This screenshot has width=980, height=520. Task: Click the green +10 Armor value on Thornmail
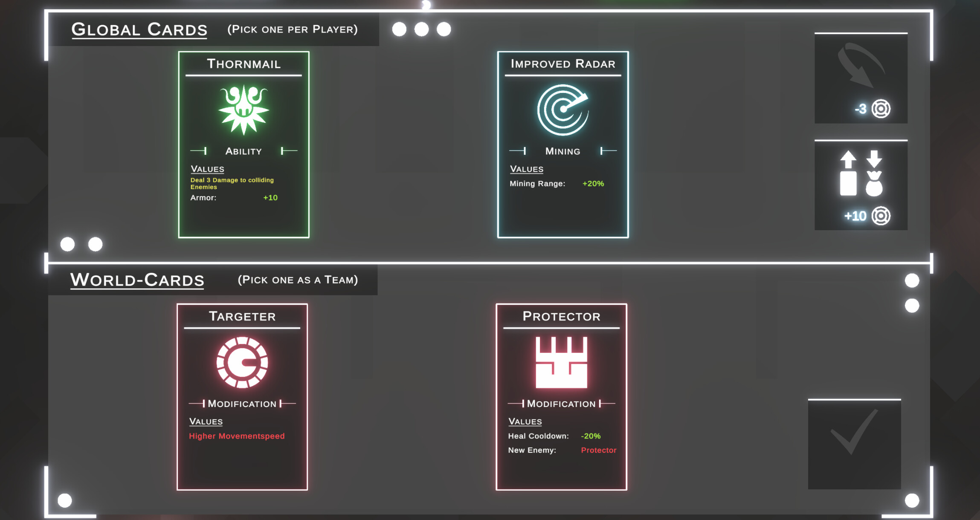[270, 197]
